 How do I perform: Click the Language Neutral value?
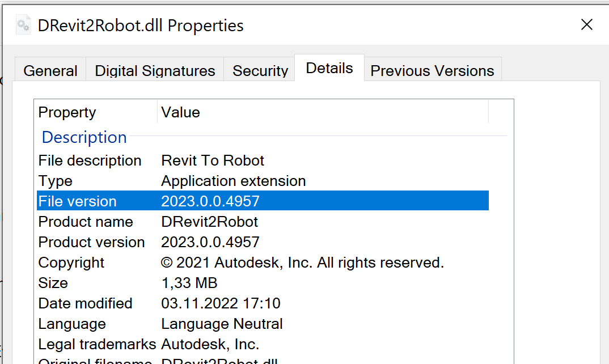pyautogui.click(x=222, y=324)
